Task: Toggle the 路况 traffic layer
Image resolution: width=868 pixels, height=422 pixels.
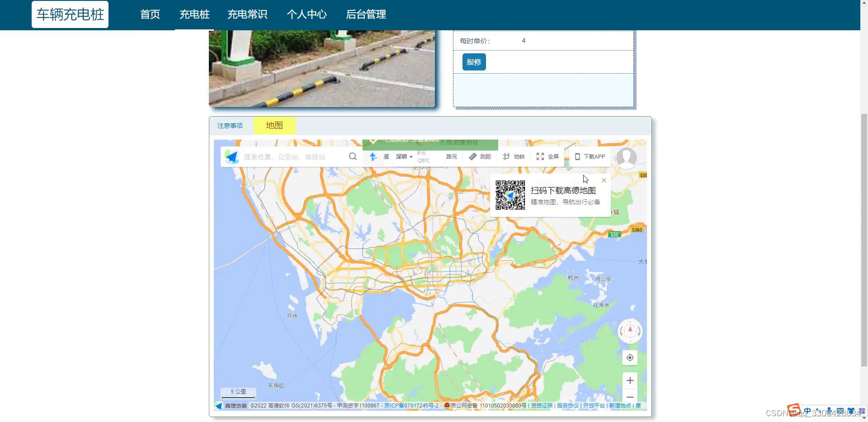Action: pyautogui.click(x=452, y=157)
